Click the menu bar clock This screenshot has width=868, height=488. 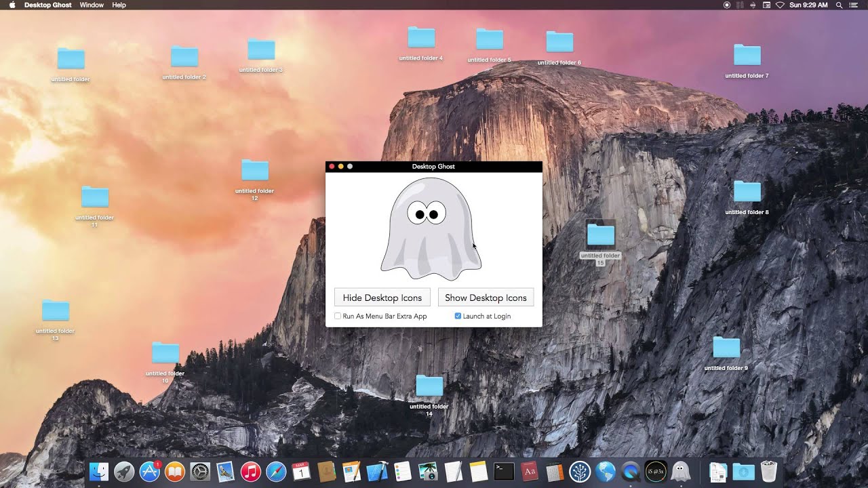tap(808, 5)
